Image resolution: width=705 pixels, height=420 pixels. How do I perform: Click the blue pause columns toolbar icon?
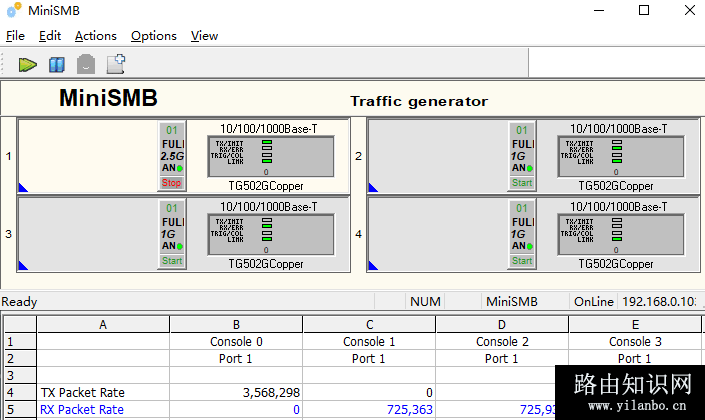click(x=57, y=65)
